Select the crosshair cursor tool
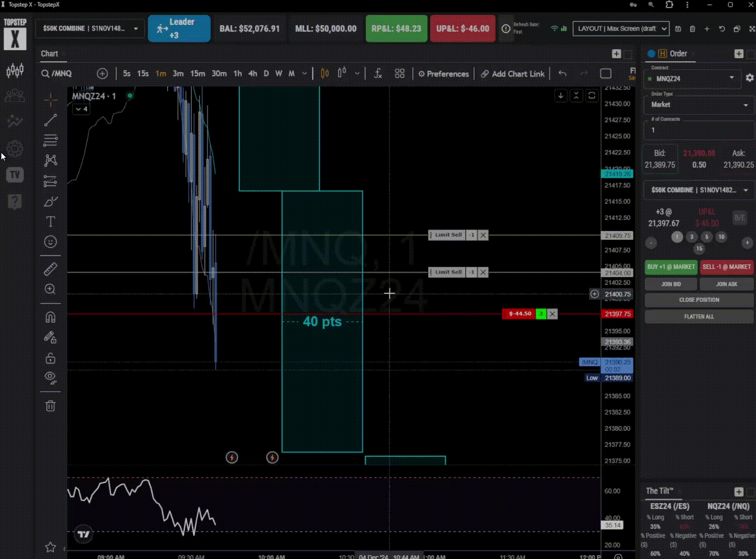The width and height of the screenshot is (756, 559). click(x=50, y=100)
